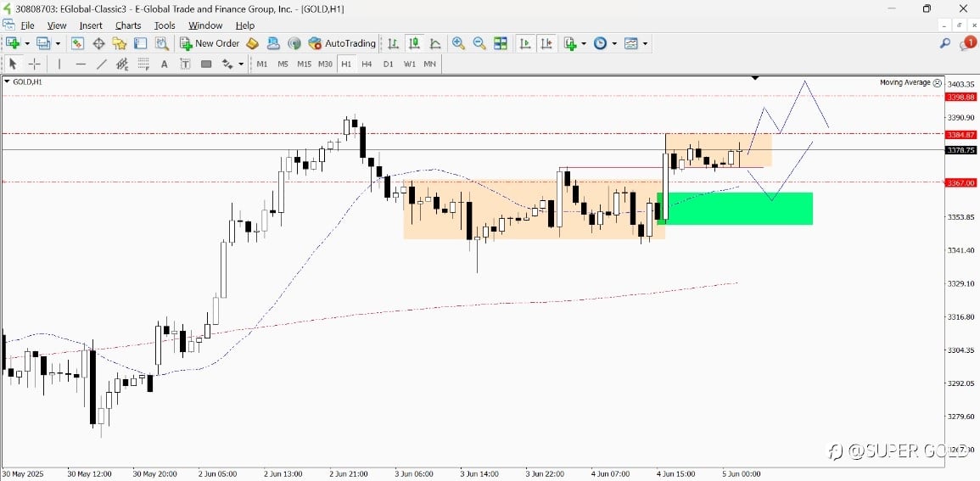The width and height of the screenshot is (980, 481).
Task: Expand the Periods dropdown arrow
Action: click(614, 44)
